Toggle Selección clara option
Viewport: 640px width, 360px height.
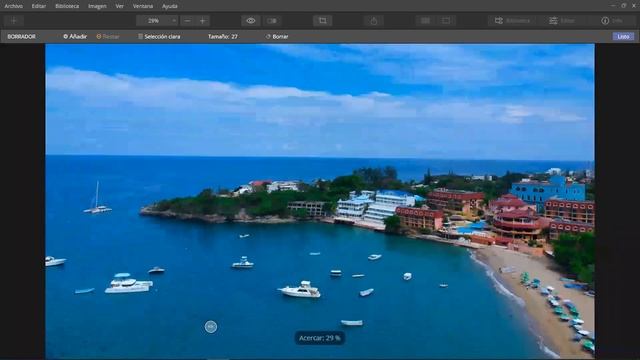[159, 37]
